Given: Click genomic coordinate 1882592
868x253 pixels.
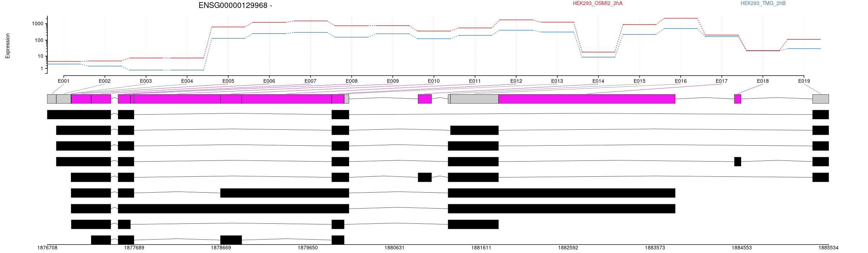Looking at the screenshot, I should 568,248.
